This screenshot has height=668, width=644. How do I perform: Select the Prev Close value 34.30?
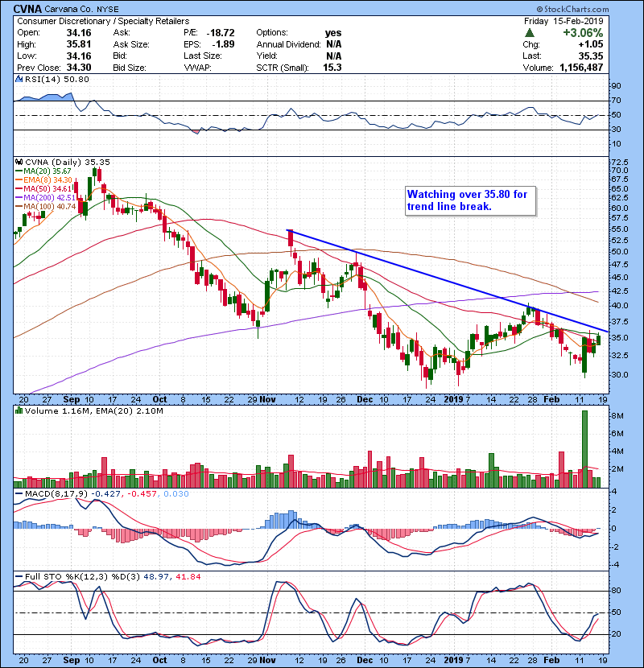[79, 68]
